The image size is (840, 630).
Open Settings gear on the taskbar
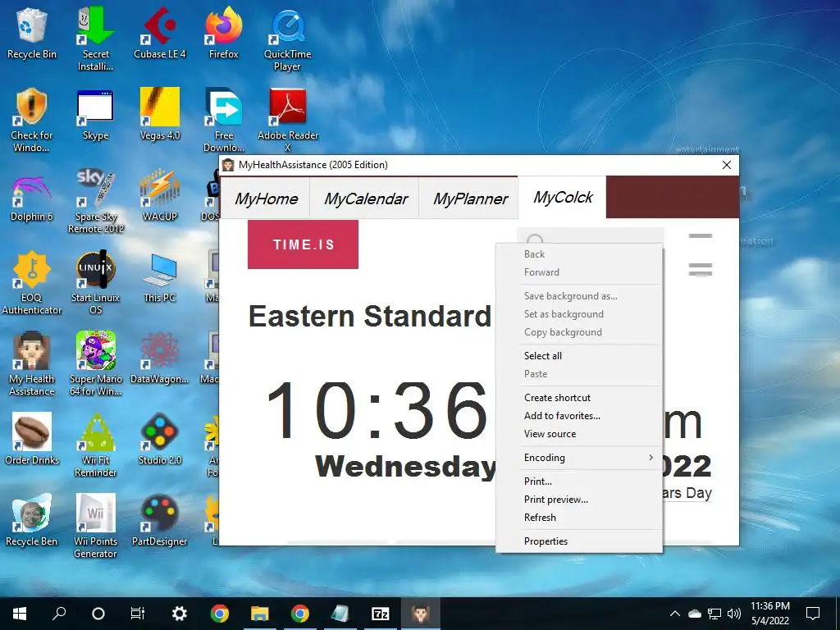pos(179,614)
